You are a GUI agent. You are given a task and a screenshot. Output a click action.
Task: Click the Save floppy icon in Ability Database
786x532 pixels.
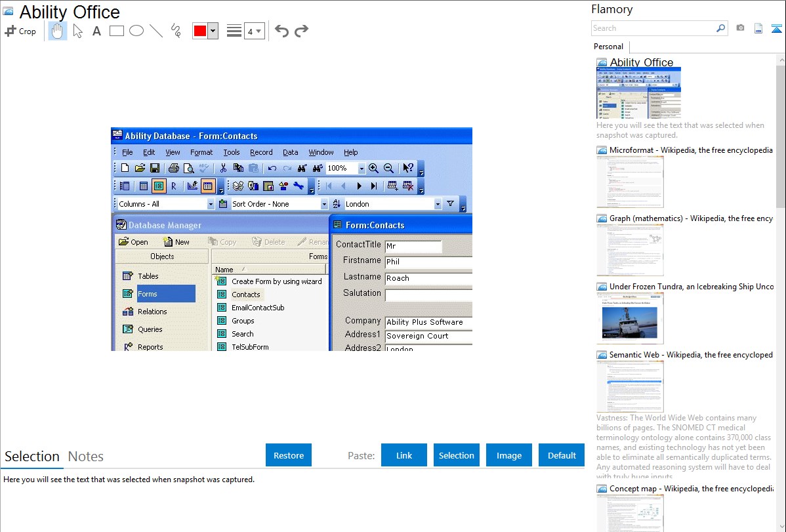point(155,168)
